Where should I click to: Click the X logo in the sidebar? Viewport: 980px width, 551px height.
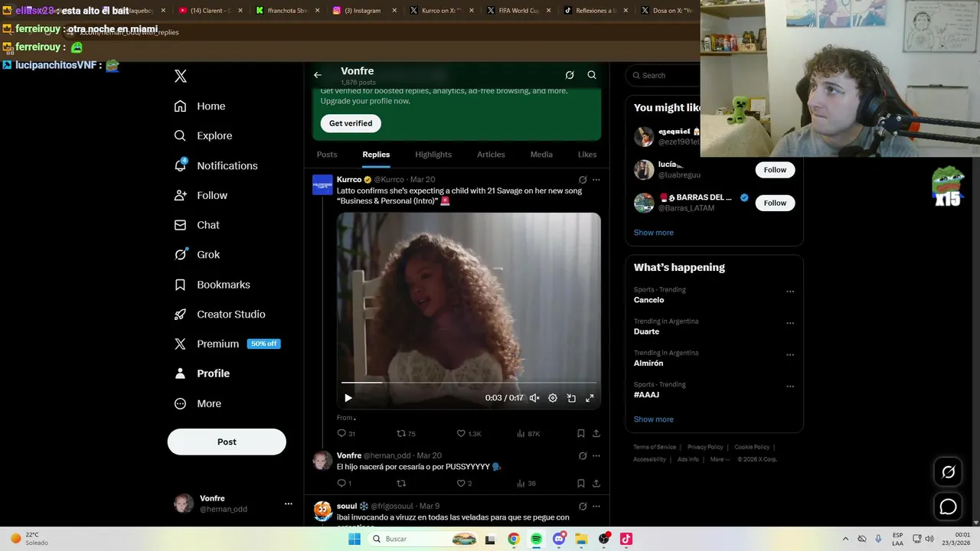181,76
